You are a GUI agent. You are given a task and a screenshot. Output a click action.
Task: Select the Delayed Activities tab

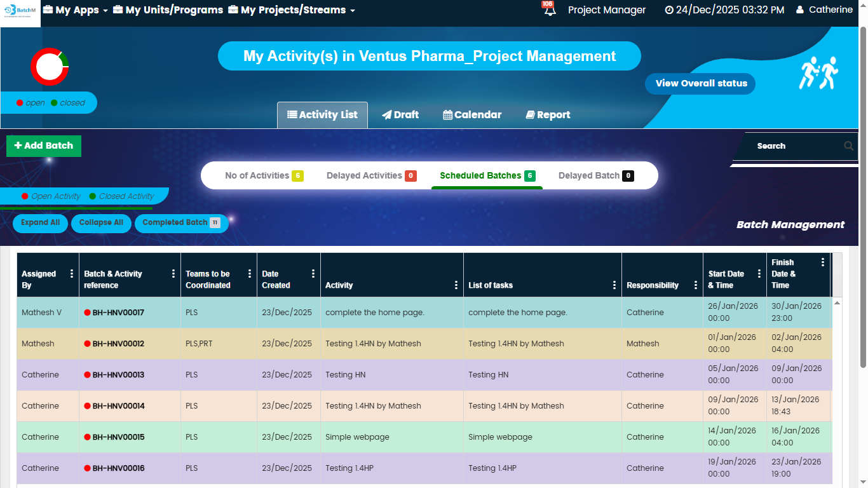pyautogui.click(x=370, y=176)
